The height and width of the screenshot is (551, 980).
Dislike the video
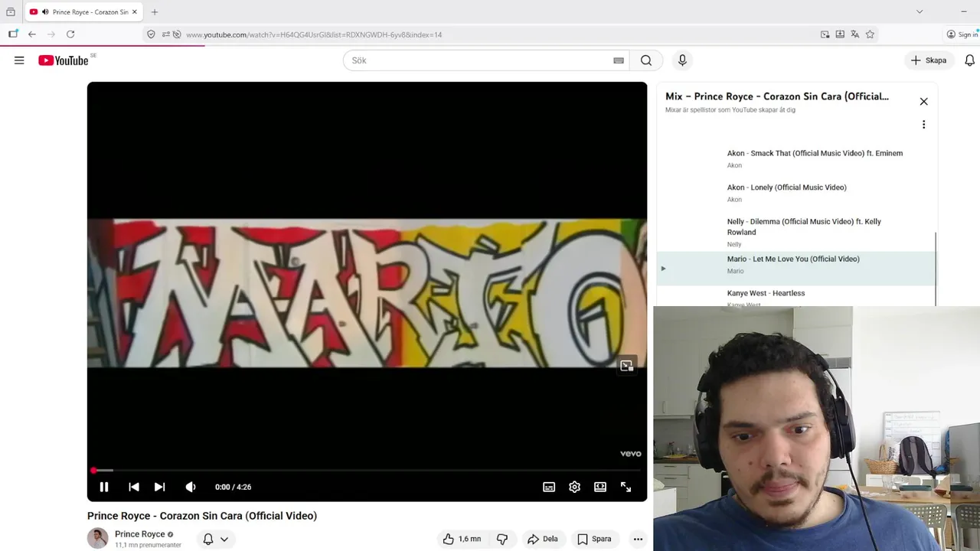tap(502, 539)
